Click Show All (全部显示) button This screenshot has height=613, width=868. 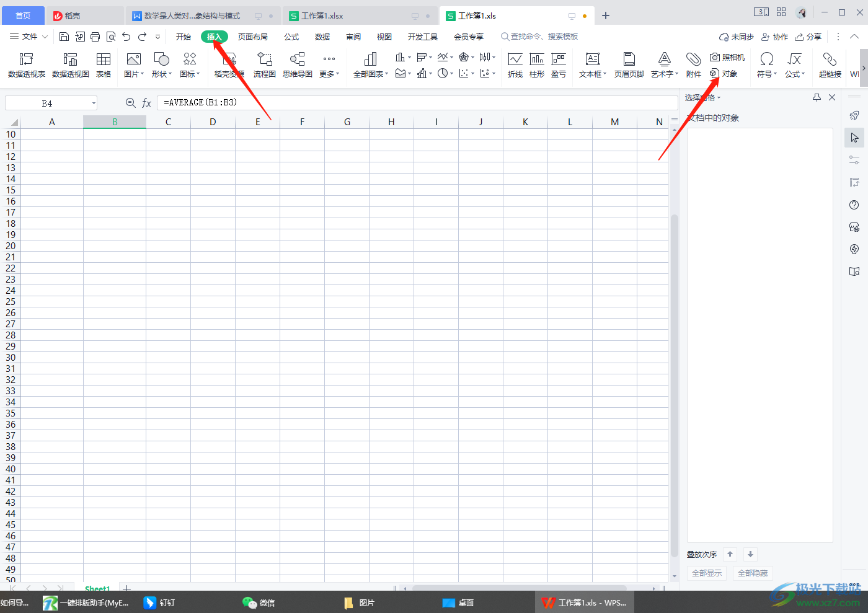click(x=707, y=573)
